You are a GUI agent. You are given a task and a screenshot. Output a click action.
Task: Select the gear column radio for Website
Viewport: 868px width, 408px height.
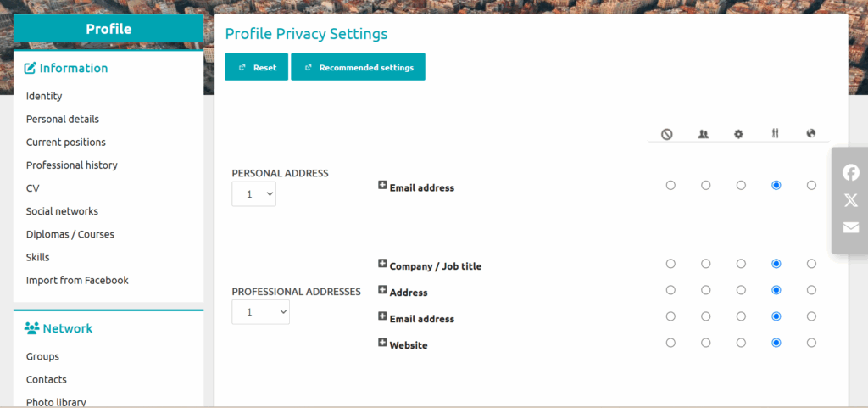point(741,344)
